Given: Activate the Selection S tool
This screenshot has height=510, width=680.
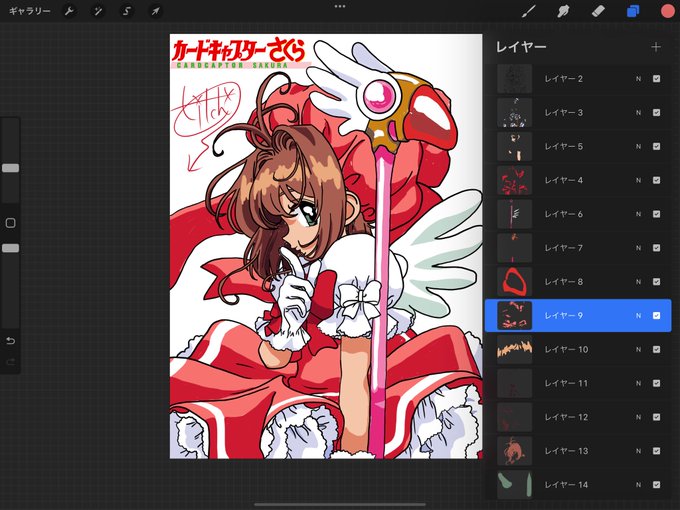Looking at the screenshot, I should (127, 11).
